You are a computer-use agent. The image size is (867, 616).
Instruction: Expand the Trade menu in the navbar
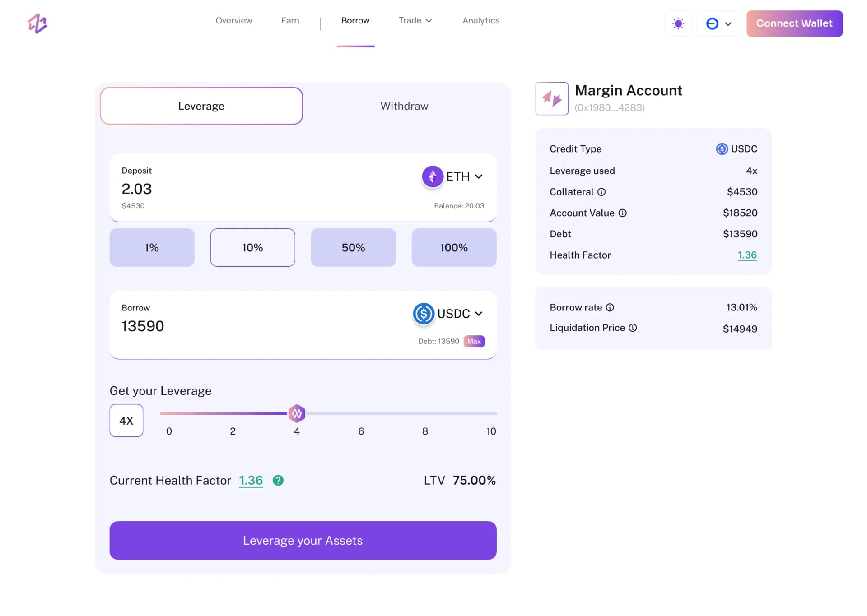tap(415, 20)
